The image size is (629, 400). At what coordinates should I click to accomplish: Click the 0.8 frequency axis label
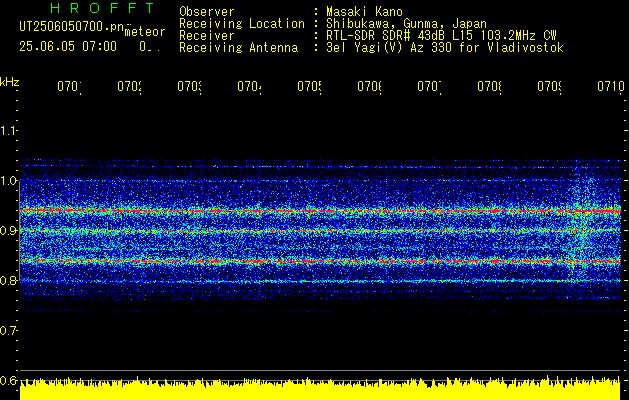tap(8, 280)
